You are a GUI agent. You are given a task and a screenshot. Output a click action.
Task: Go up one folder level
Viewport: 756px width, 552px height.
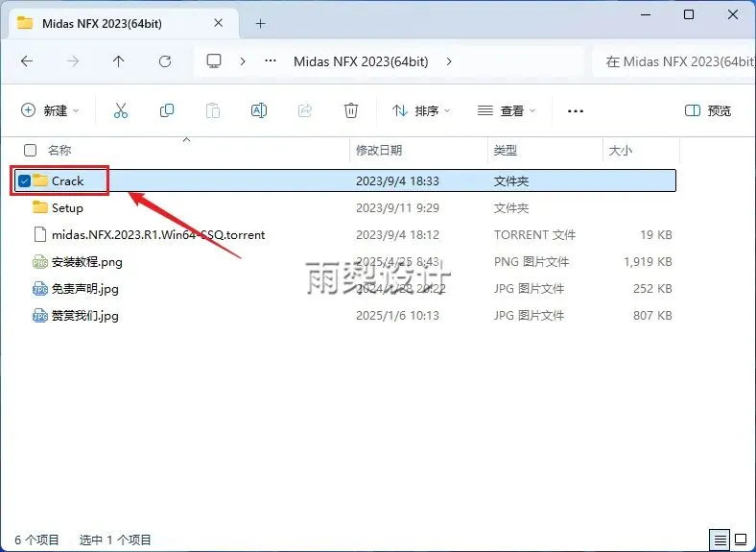coord(118,61)
